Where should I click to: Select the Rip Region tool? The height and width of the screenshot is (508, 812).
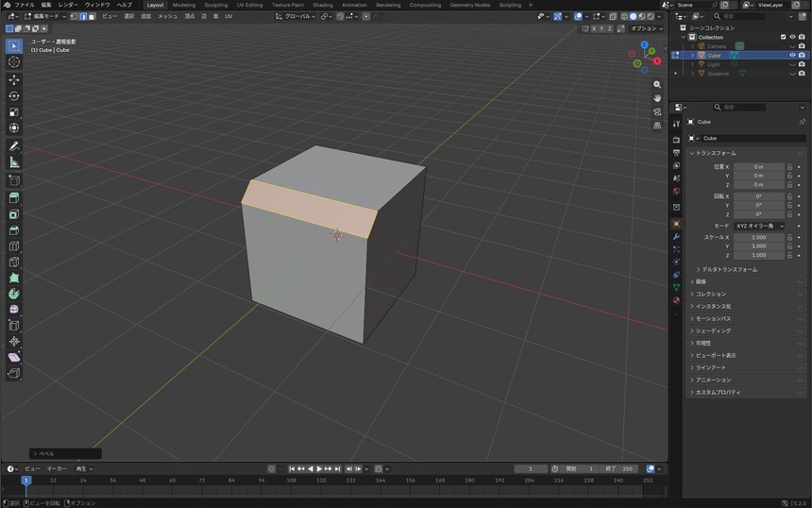(14, 373)
